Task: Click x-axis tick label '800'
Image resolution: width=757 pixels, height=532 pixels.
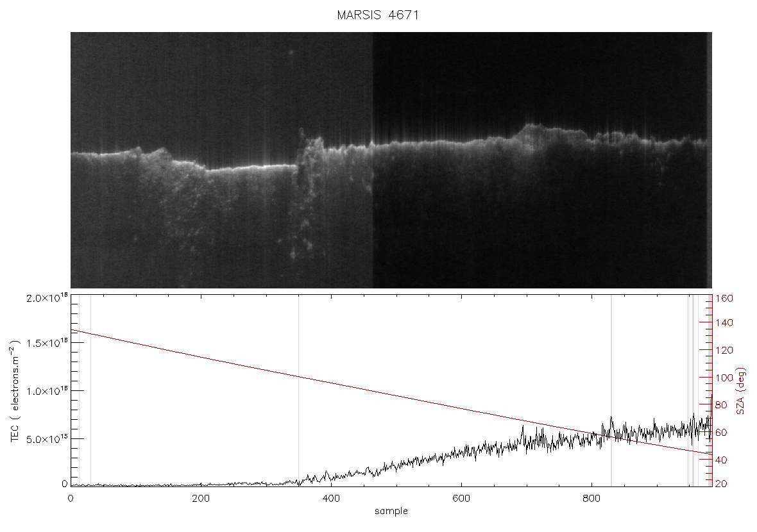Action: click(592, 499)
